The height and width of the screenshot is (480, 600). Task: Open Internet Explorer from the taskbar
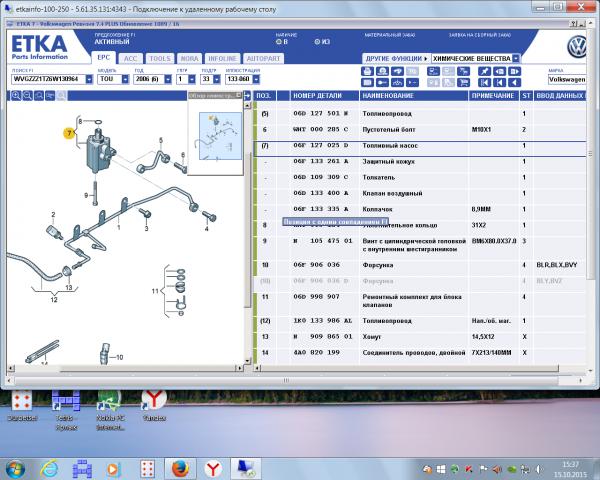pos(49,469)
